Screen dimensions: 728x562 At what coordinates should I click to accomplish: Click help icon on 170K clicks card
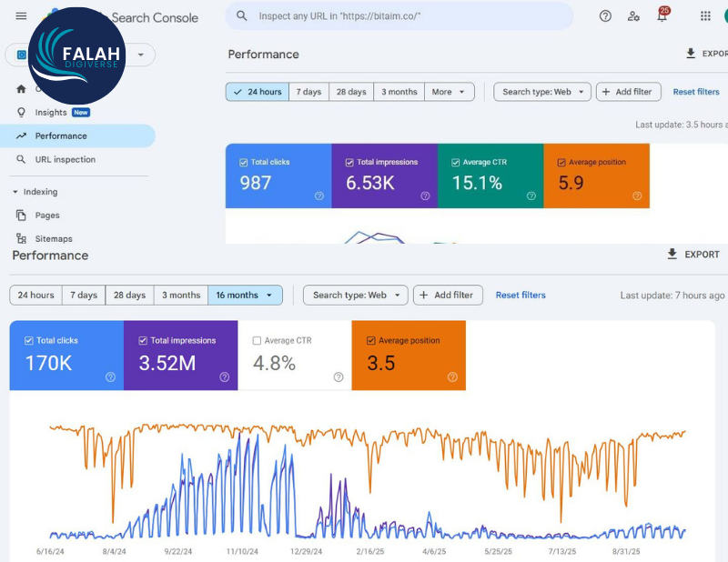point(110,376)
